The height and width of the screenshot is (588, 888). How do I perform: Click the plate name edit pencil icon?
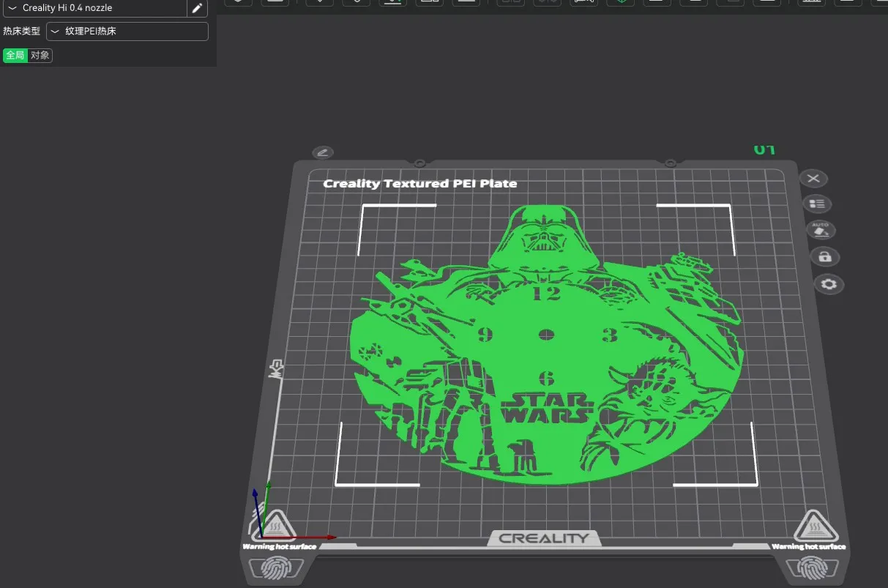click(x=323, y=152)
